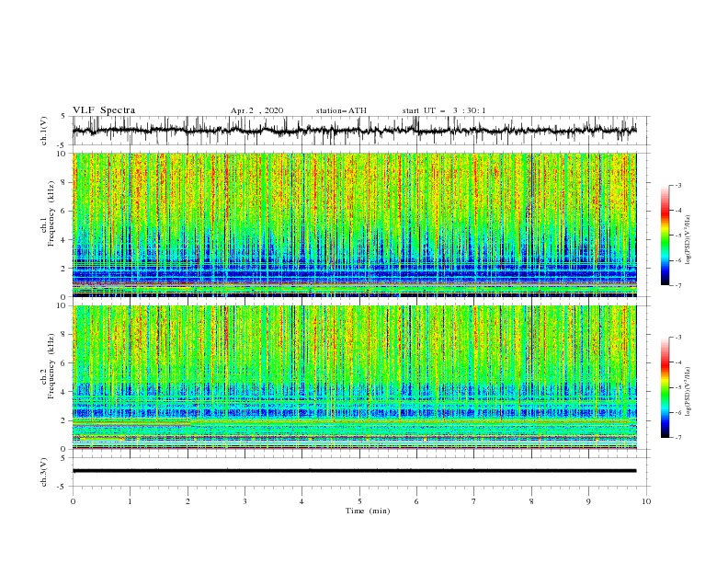728x563 pixels.
Task: Click inside the ch.2 spectrogram panel
Action: pos(354,377)
